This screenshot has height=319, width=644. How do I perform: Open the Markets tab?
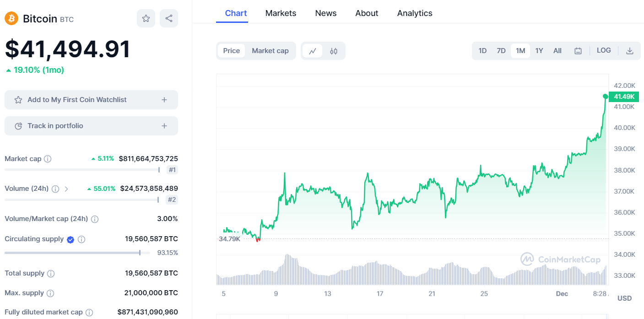tap(281, 13)
